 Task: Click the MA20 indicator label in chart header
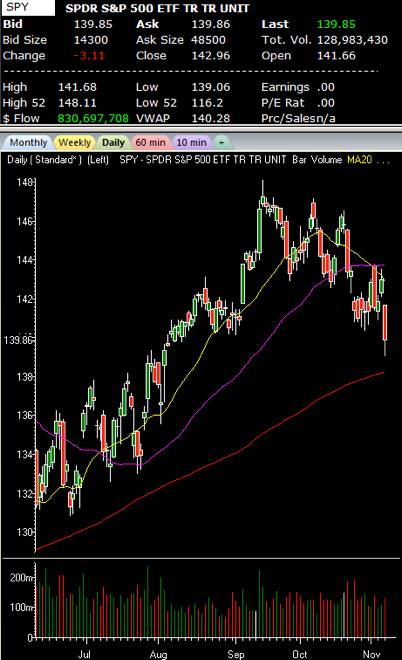pos(359,160)
